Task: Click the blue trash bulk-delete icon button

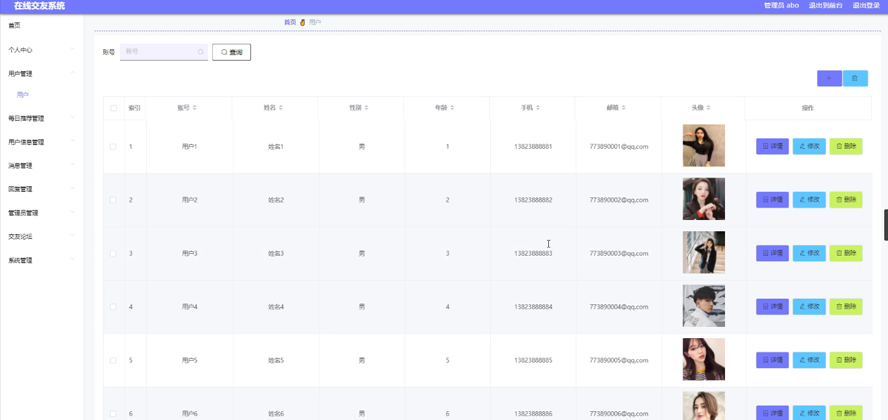Action: [855, 78]
